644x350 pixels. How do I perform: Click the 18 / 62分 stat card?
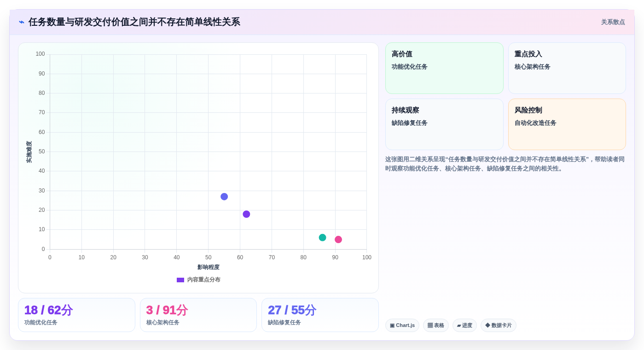click(76, 315)
